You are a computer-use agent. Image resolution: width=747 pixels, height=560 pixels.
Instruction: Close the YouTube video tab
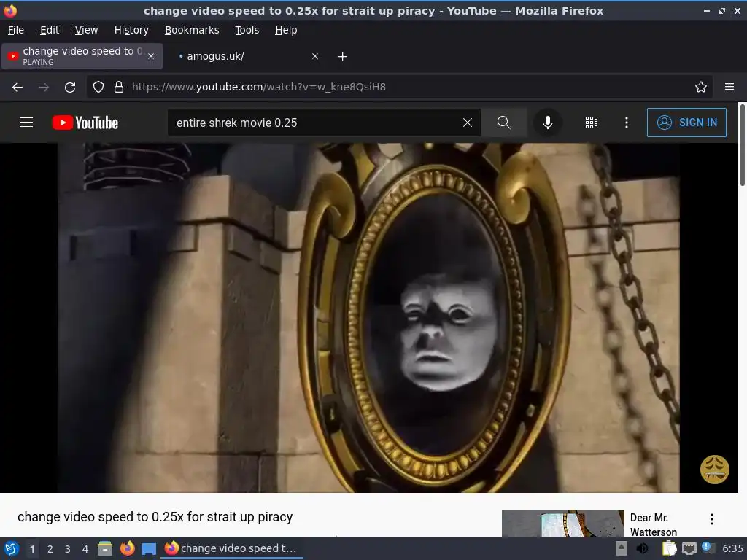[151, 56]
